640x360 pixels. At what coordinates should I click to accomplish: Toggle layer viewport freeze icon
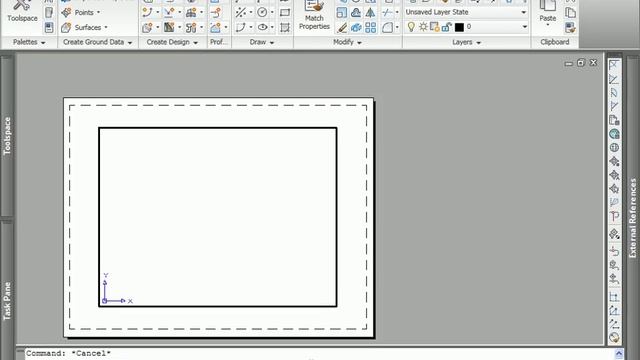[435, 27]
